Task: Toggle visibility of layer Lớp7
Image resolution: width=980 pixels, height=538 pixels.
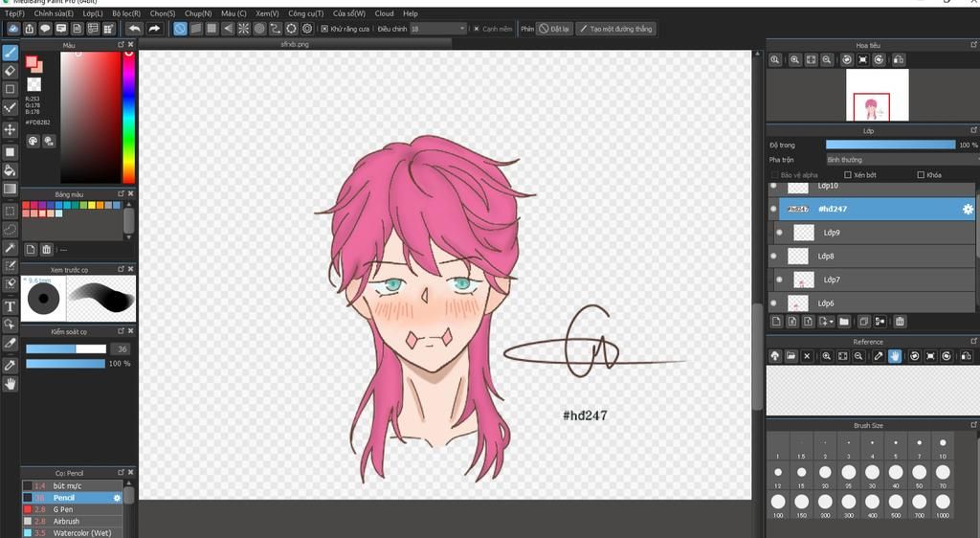Action: [779, 280]
